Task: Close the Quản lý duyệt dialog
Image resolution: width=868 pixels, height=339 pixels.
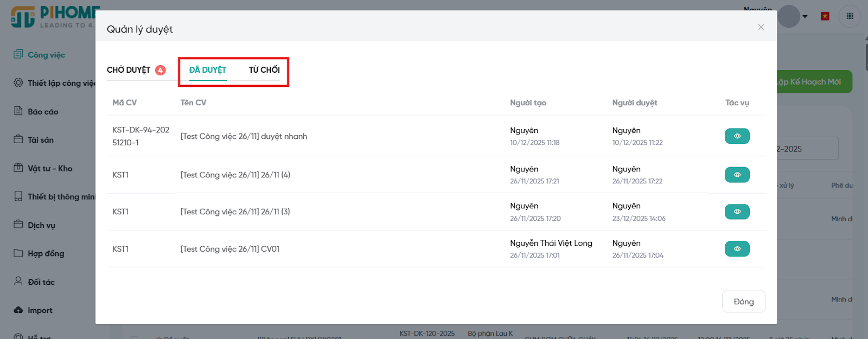Action: pyautogui.click(x=761, y=27)
